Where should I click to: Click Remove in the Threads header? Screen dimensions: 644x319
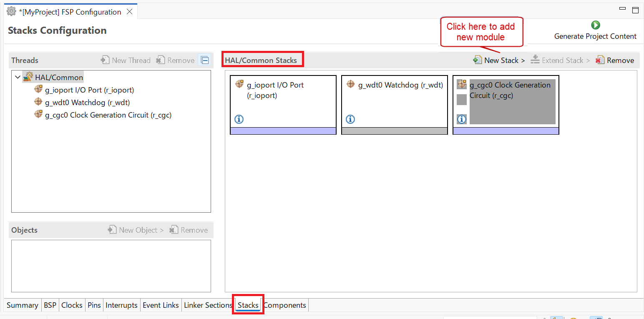(175, 60)
